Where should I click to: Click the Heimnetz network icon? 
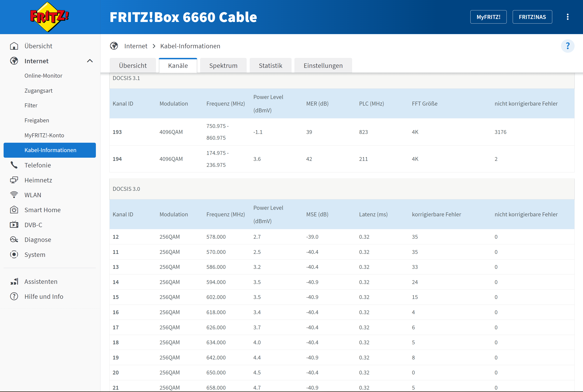[14, 180]
